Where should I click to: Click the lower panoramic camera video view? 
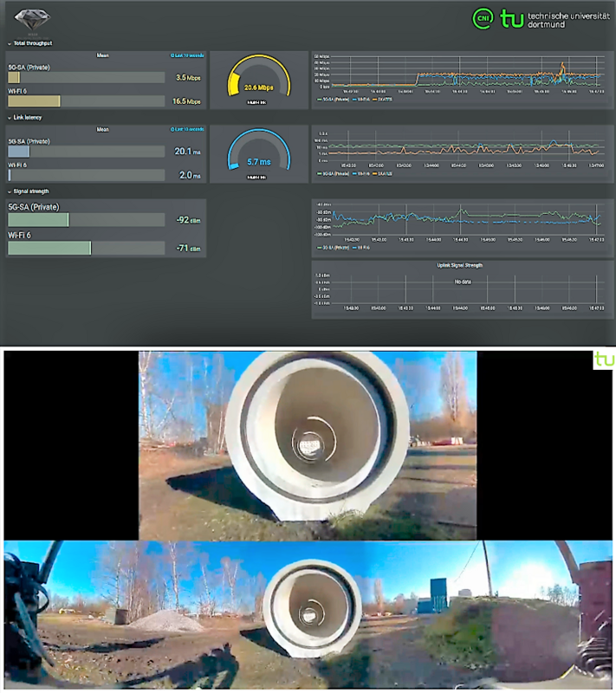coord(307,614)
